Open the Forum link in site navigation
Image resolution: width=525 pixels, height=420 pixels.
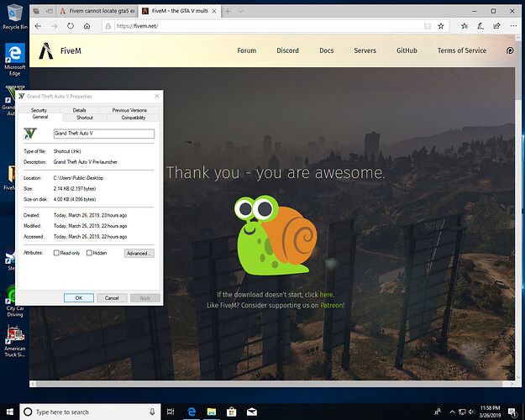[x=247, y=50]
